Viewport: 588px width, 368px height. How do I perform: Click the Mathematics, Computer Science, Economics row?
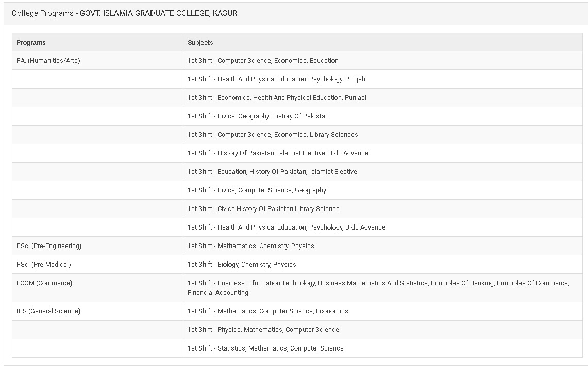pos(267,311)
